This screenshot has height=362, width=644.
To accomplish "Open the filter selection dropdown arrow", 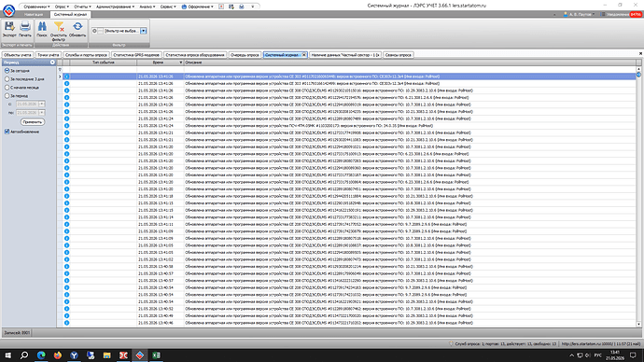I will tap(144, 31).
